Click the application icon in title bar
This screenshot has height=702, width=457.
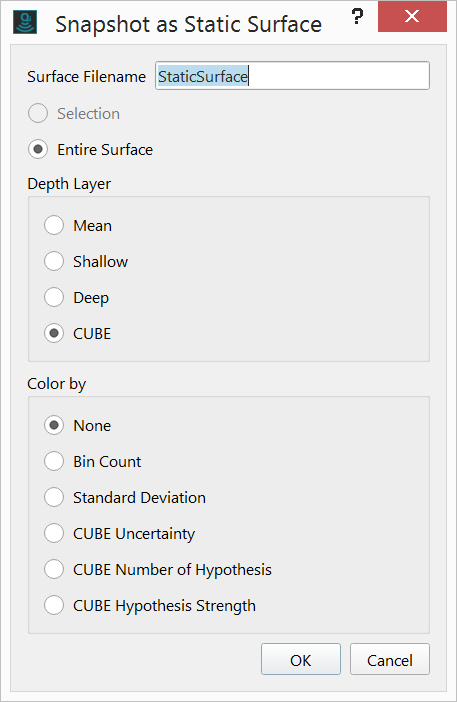click(x=25, y=23)
